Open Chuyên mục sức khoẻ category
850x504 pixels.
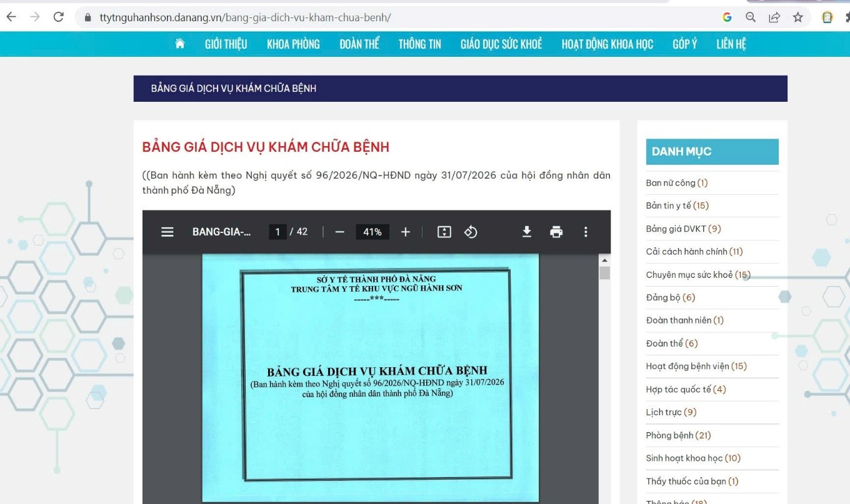click(698, 275)
